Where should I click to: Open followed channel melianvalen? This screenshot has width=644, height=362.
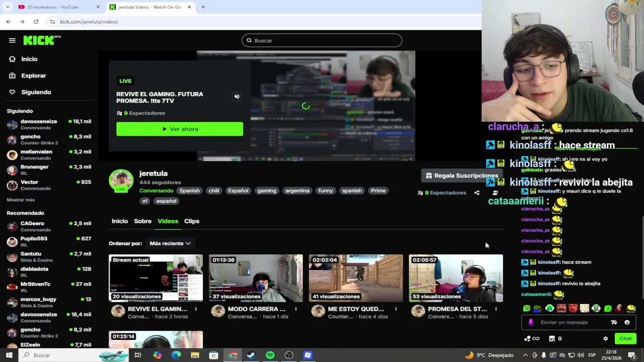(48, 154)
